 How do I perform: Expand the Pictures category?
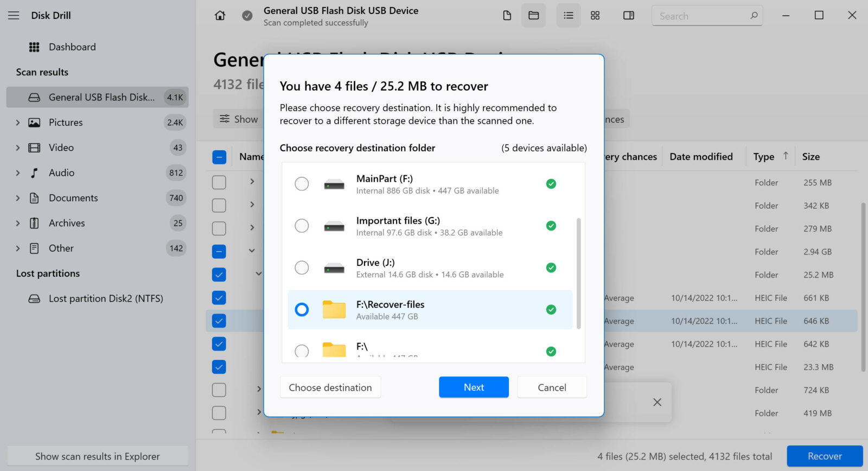coord(18,123)
